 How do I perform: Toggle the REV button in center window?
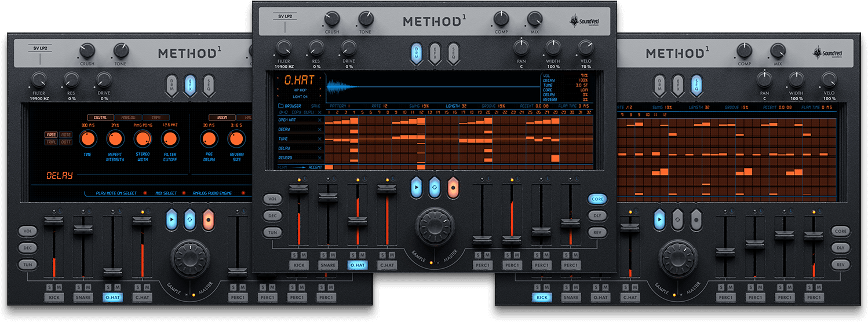click(597, 232)
